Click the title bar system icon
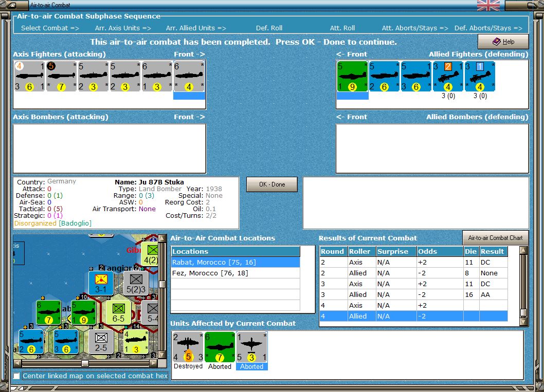Image resolution: width=544 pixels, height=392 pixels. (11, 5)
